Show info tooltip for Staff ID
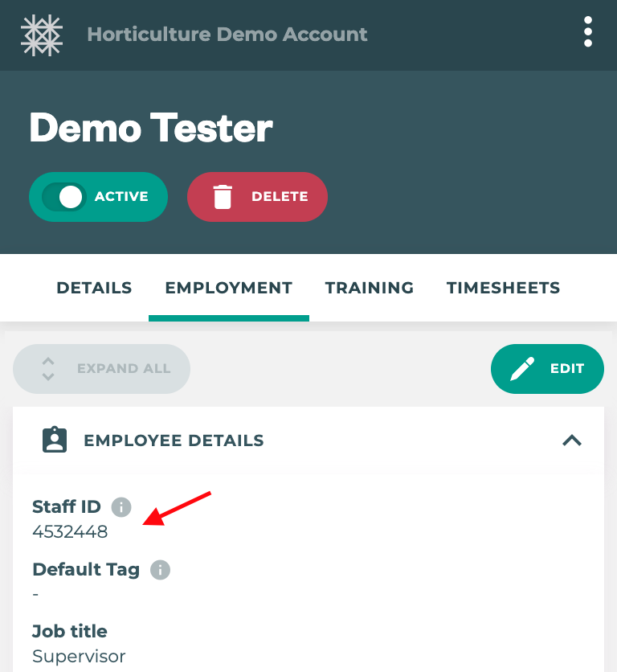 tap(121, 507)
